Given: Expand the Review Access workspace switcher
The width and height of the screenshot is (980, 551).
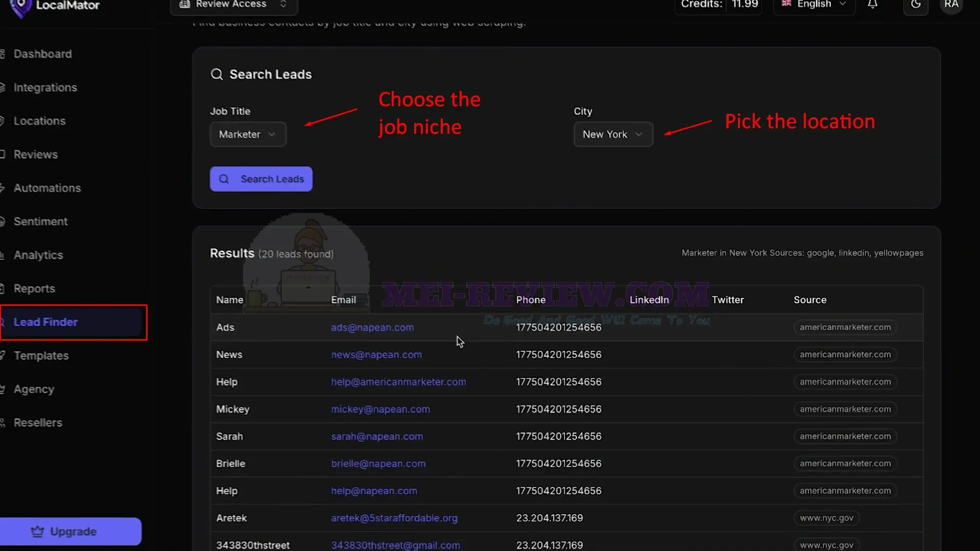Looking at the screenshot, I should tap(233, 5).
